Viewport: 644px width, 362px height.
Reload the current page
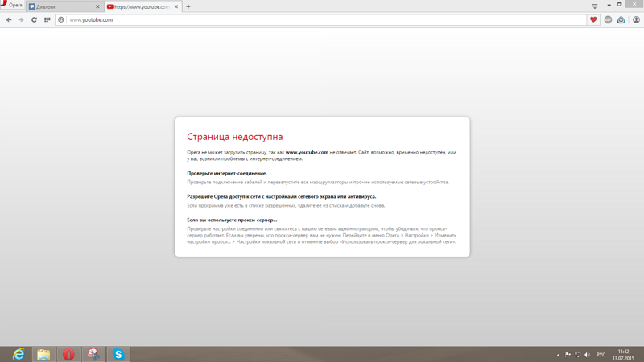click(34, 19)
